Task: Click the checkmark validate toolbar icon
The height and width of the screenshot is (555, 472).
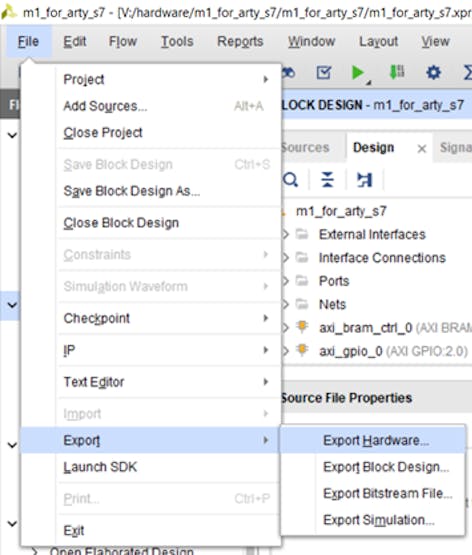Action: pyautogui.click(x=324, y=73)
